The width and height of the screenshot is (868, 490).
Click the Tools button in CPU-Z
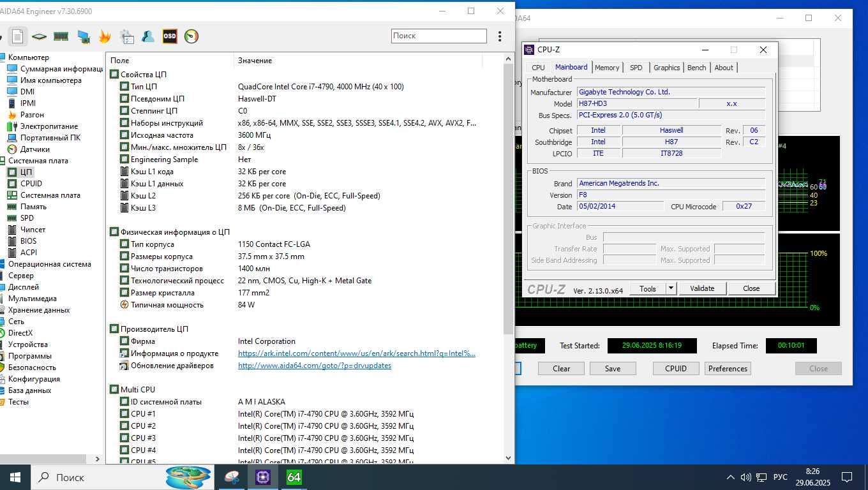coord(648,288)
